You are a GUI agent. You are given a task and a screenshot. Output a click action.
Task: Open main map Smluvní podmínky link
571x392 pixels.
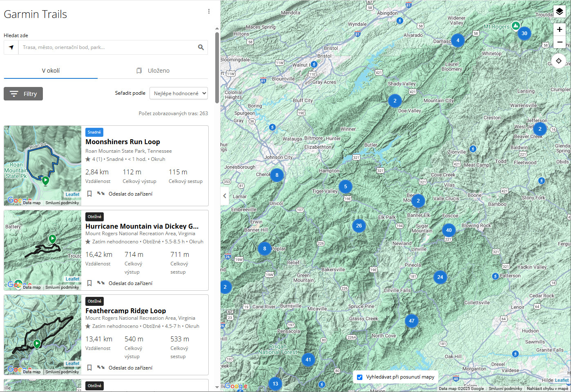505,389
